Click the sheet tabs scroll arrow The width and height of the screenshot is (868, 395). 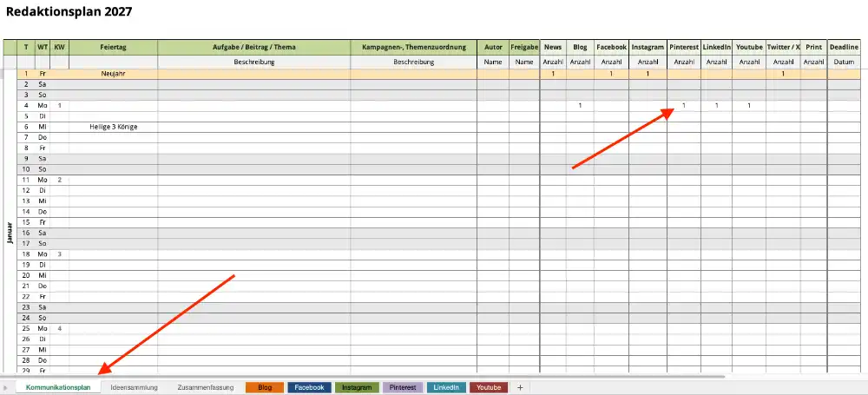pyautogui.click(x=5, y=387)
